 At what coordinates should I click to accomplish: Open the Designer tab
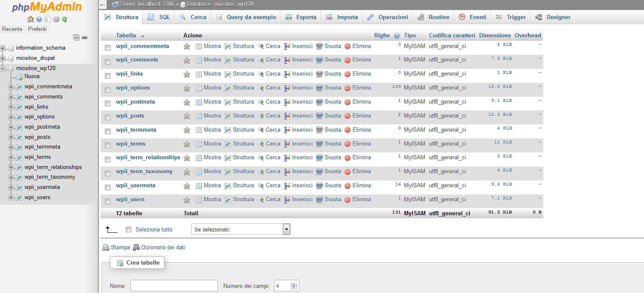pos(553,17)
